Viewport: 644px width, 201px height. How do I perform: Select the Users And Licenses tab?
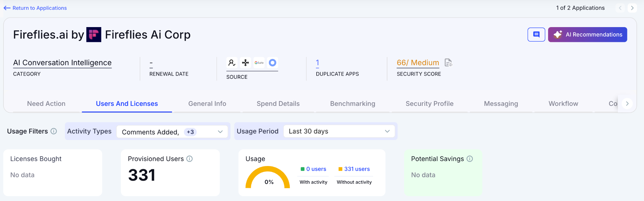coord(127,104)
